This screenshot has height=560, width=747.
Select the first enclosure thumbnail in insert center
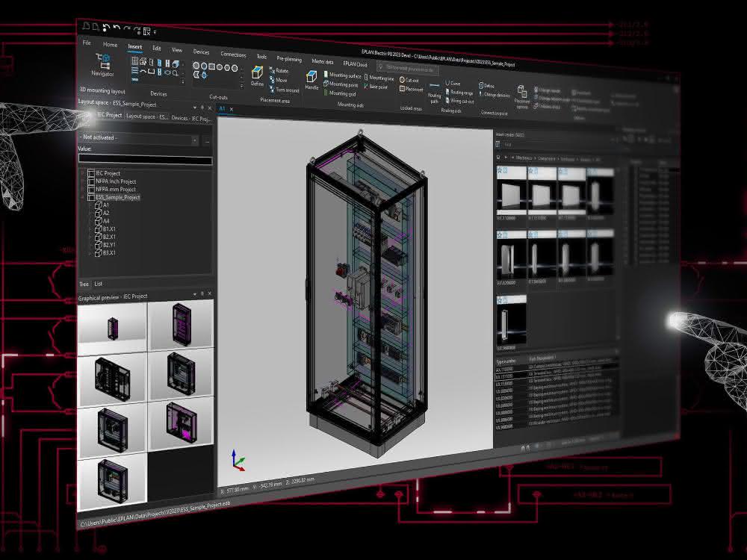(511, 191)
